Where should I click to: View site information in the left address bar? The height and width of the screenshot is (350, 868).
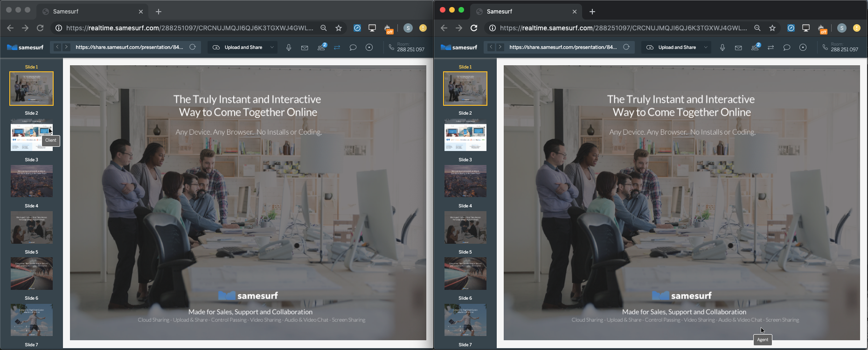(59, 28)
